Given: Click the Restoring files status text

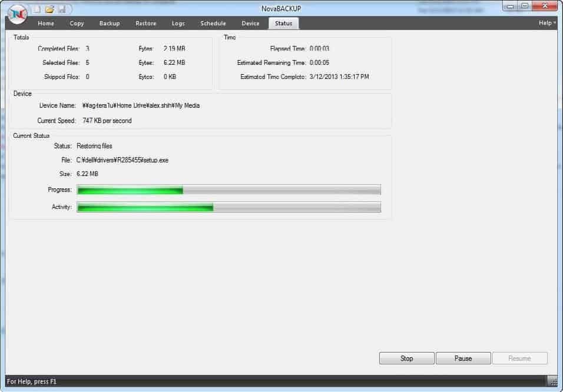Looking at the screenshot, I should pos(94,146).
